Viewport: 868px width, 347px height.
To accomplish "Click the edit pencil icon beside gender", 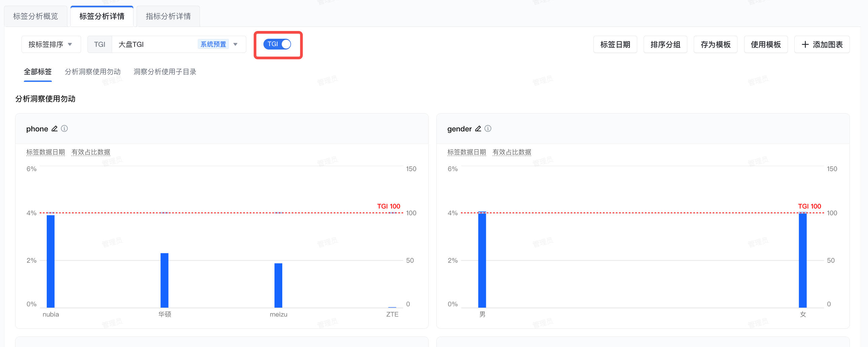I will pos(478,129).
